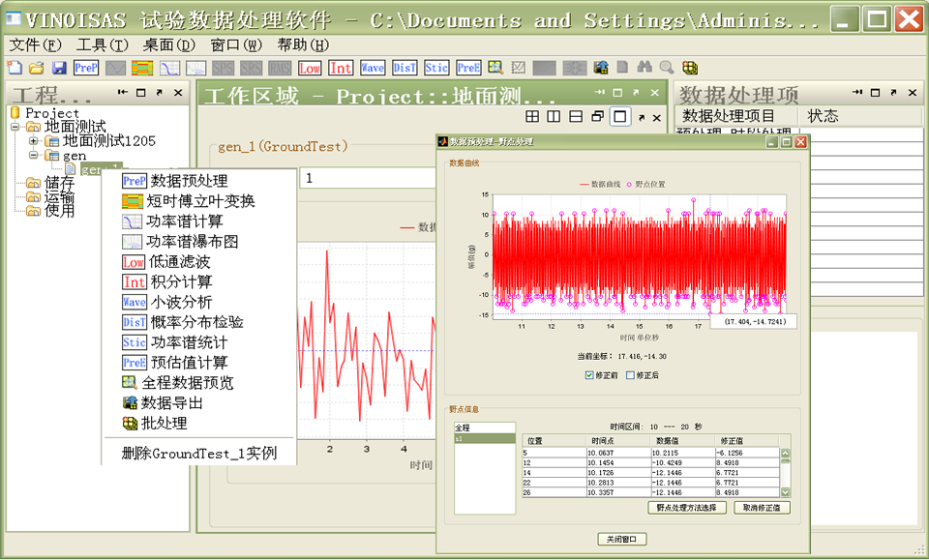Viewport: 929px width, 560px height.
Task: Click the 取消修正值 button
Action: 762,508
